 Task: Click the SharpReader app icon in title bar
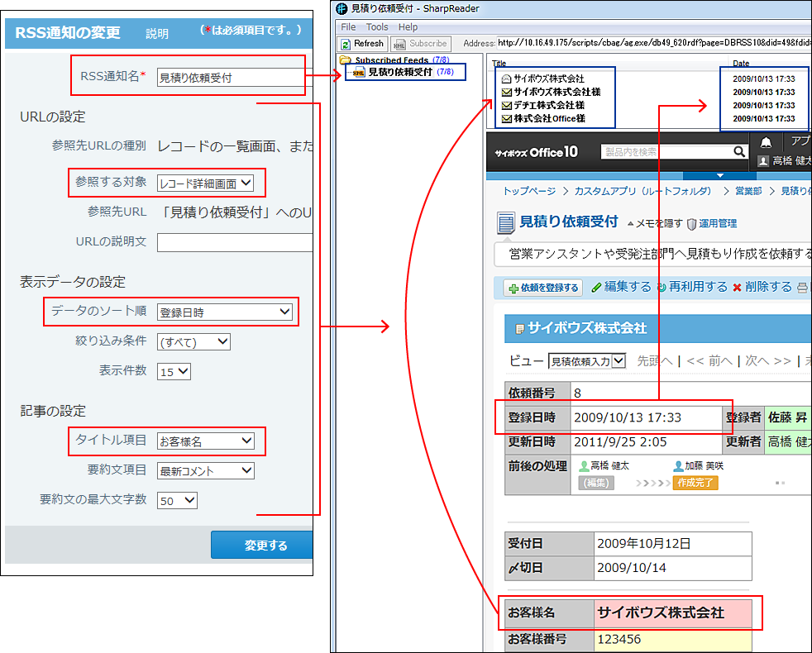coord(342,9)
